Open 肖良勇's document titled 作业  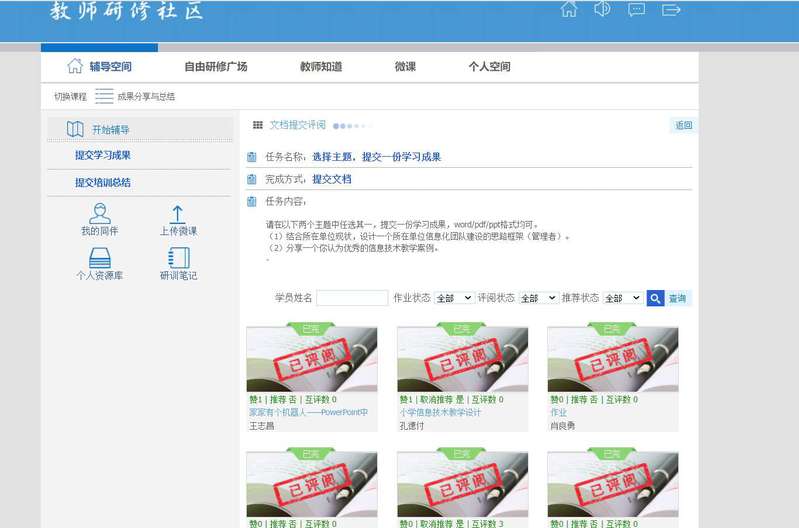(558, 412)
